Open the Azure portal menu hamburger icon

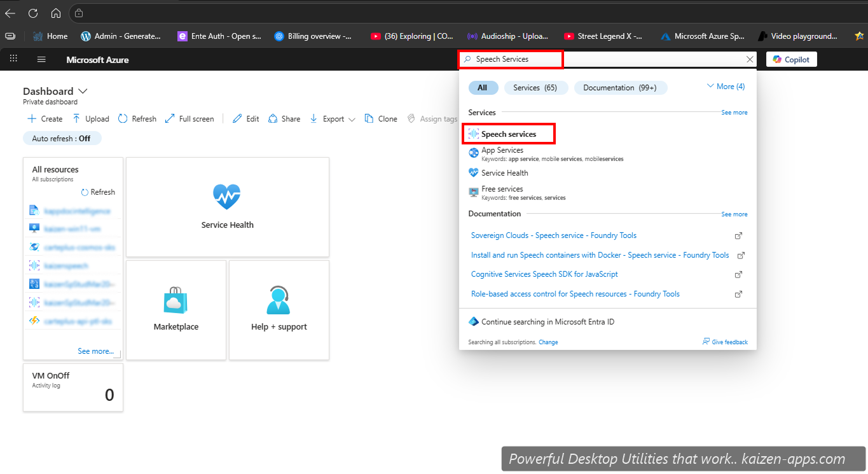41,59
